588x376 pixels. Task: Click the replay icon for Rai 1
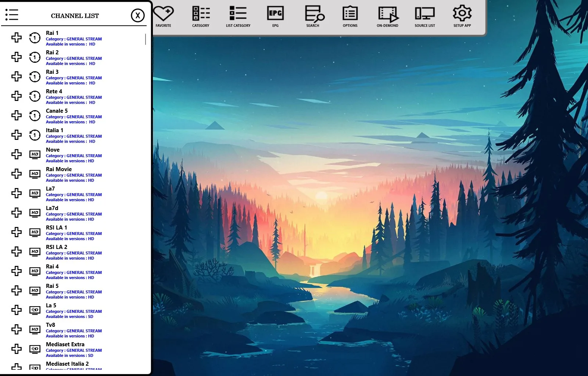point(35,37)
